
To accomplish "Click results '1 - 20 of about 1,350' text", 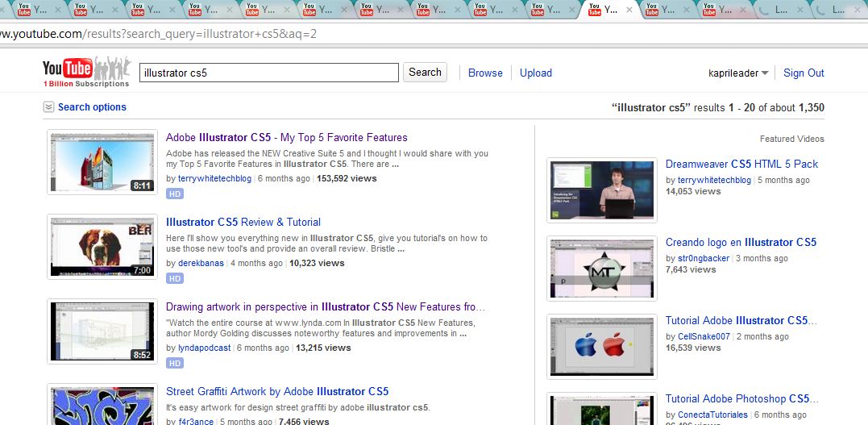I will [x=777, y=107].
